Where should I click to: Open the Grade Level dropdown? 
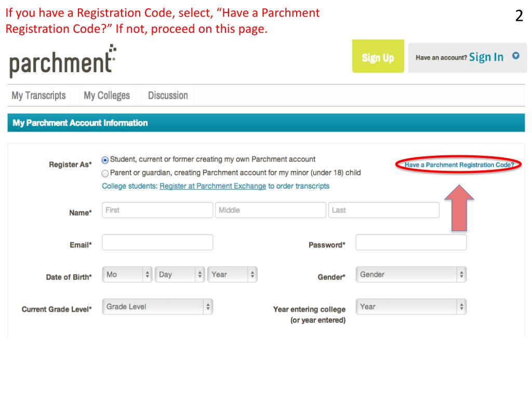tap(157, 307)
